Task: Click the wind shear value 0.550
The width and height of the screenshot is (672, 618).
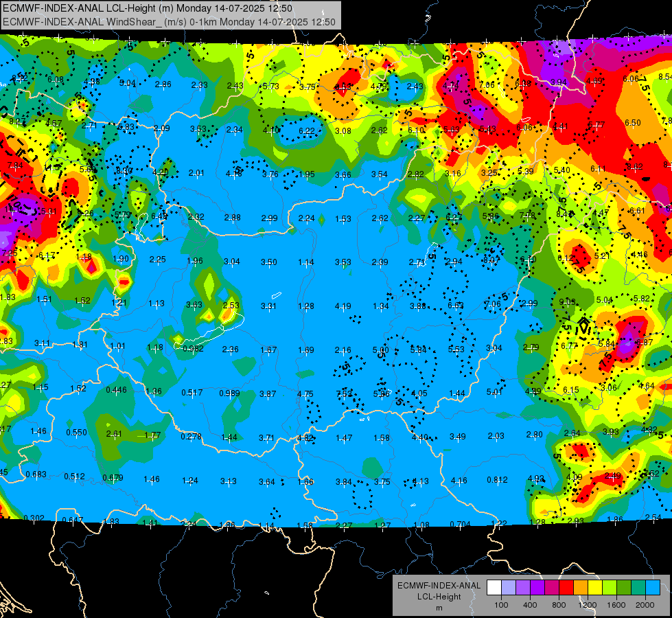Action: [77, 433]
